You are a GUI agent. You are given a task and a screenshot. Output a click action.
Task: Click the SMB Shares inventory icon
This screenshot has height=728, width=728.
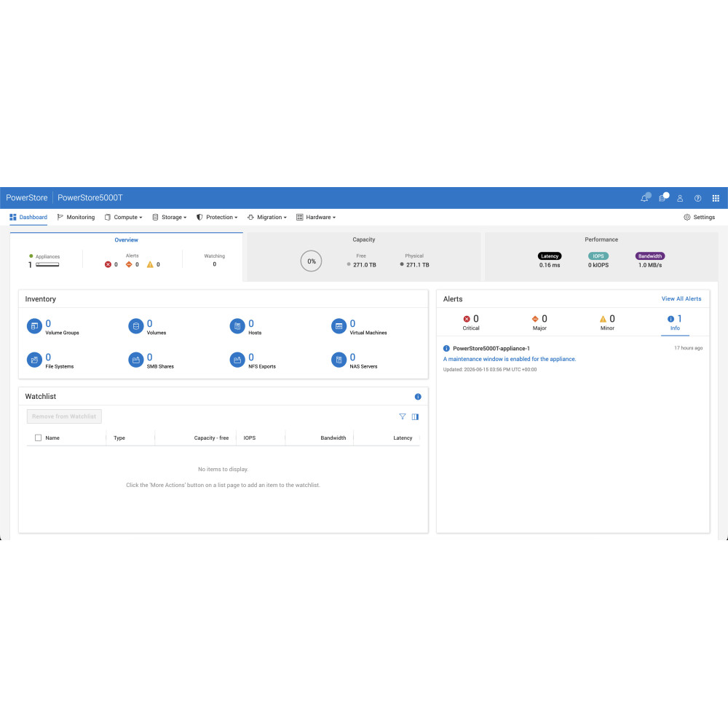(136, 360)
